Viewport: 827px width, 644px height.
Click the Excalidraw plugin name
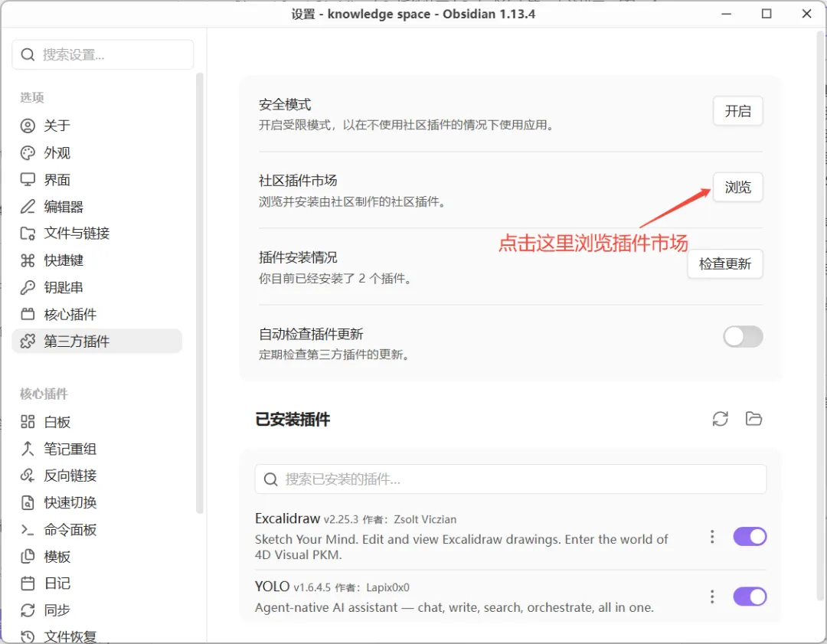pos(287,518)
